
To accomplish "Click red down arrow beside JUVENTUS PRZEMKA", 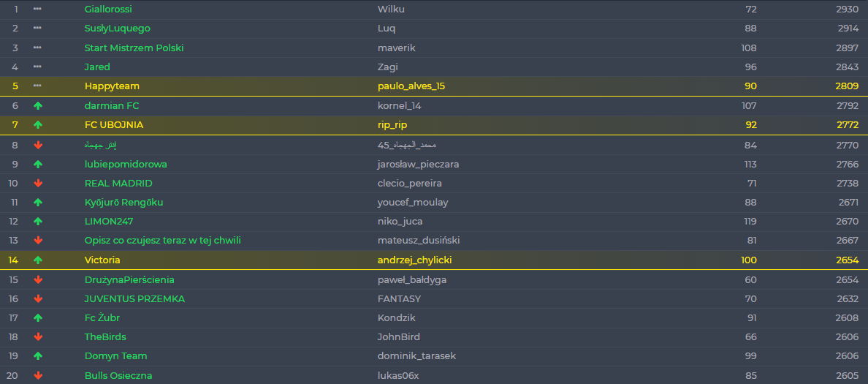I will [38, 299].
